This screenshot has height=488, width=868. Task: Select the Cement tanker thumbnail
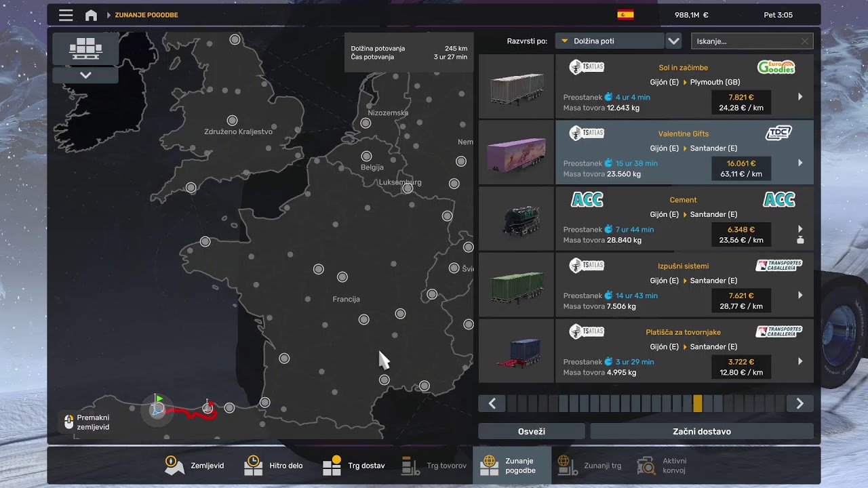tap(516, 219)
